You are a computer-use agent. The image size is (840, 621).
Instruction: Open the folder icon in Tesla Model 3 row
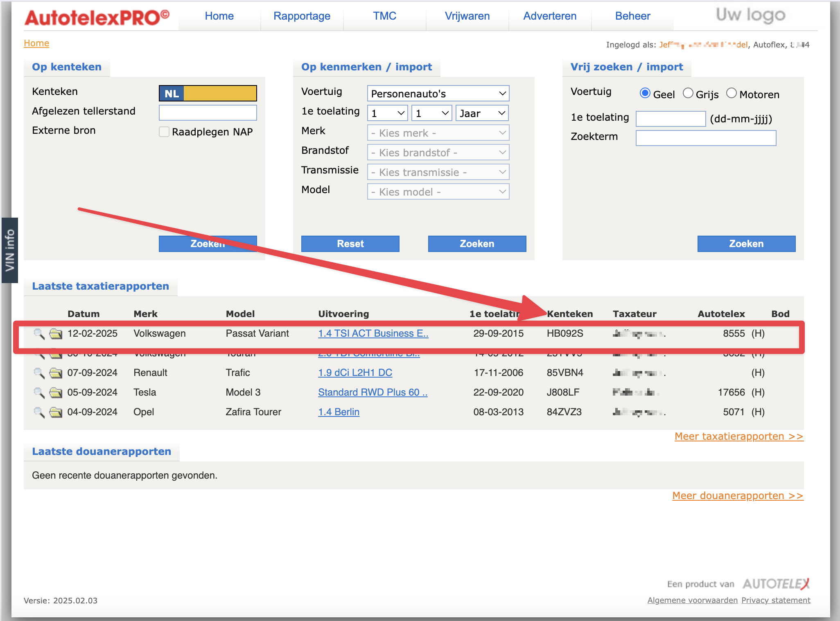pos(56,392)
